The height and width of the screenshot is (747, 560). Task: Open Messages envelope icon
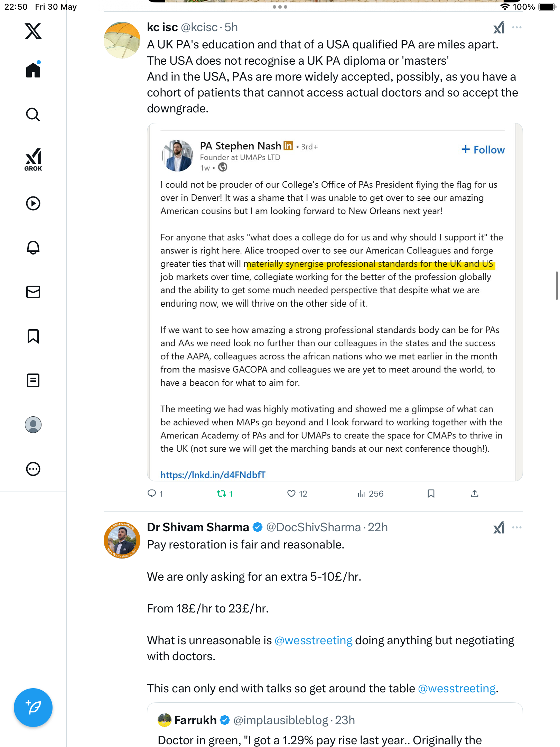[33, 292]
